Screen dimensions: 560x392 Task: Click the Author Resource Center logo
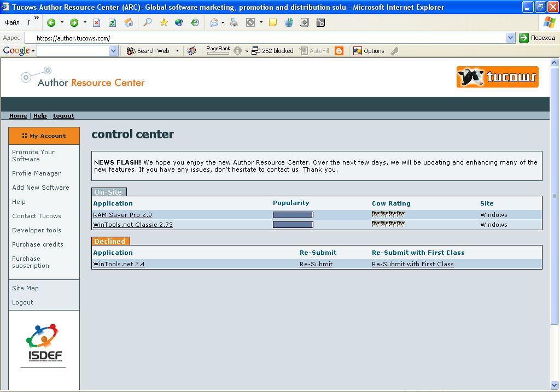click(83, 77)
